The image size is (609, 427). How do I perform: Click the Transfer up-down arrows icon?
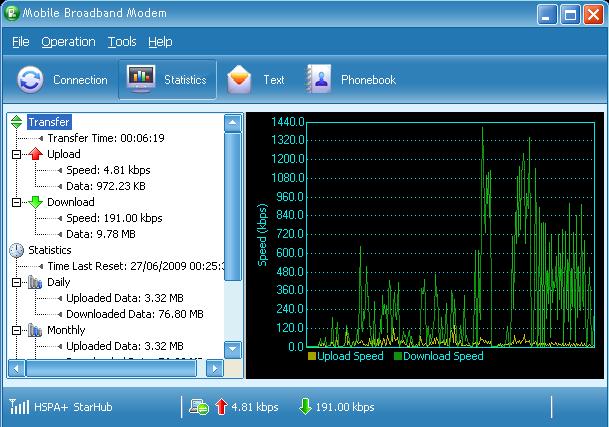pyautogui.click(x=16, y=122)
